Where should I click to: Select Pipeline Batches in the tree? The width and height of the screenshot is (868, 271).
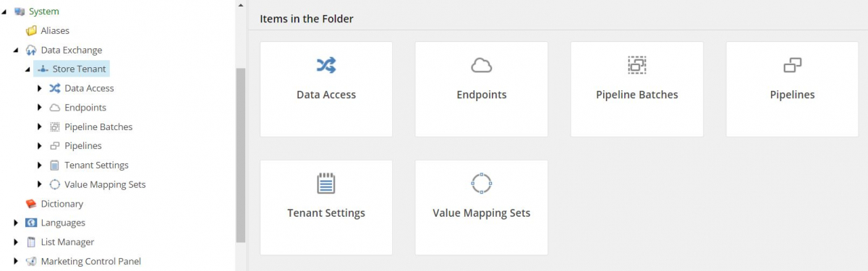(x=98, y=126)
